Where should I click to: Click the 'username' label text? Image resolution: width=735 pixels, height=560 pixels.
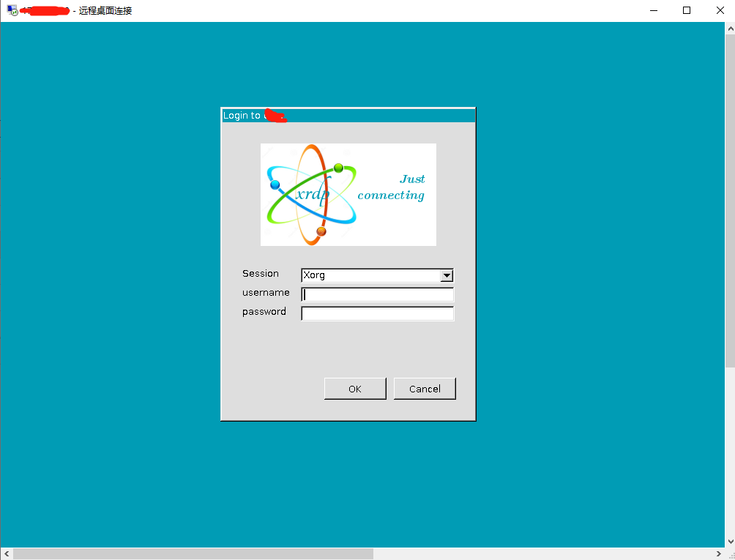pyautogui.click(x=266, y=293)
